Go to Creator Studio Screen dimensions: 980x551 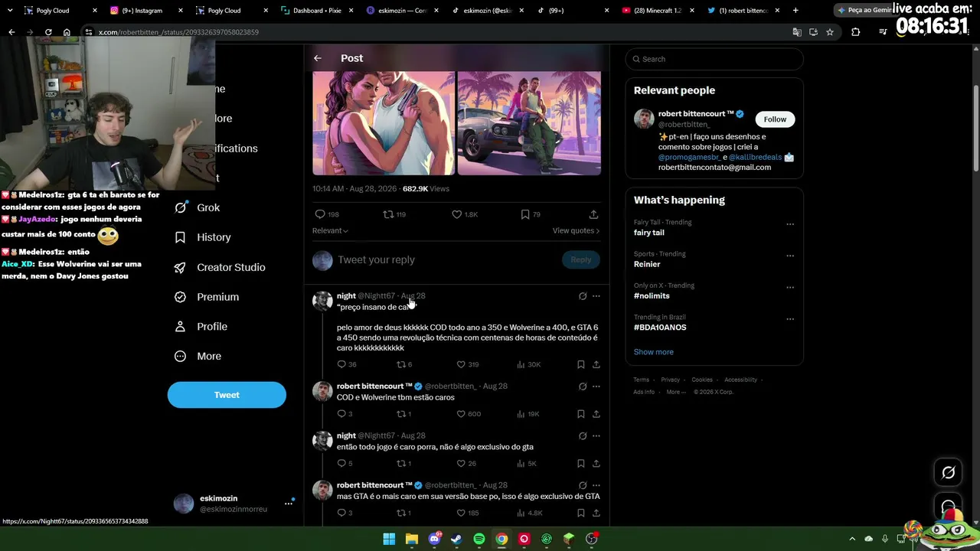(220, 267)
